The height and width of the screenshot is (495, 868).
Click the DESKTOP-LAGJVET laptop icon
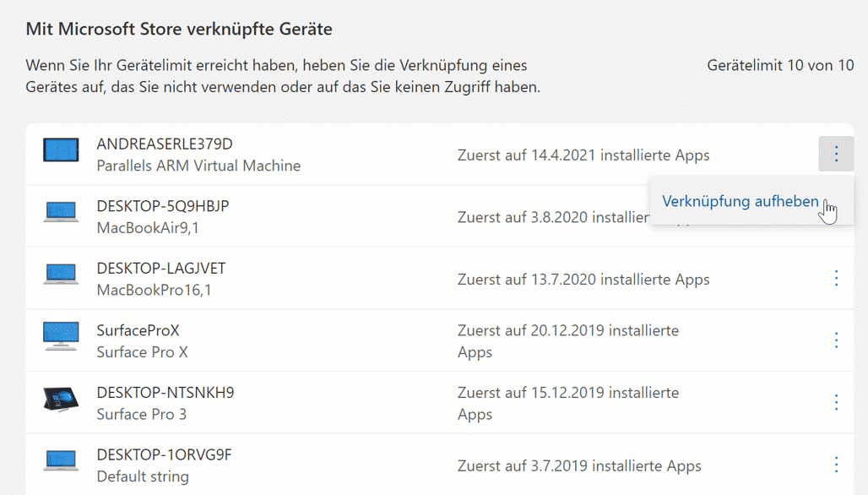61,275
